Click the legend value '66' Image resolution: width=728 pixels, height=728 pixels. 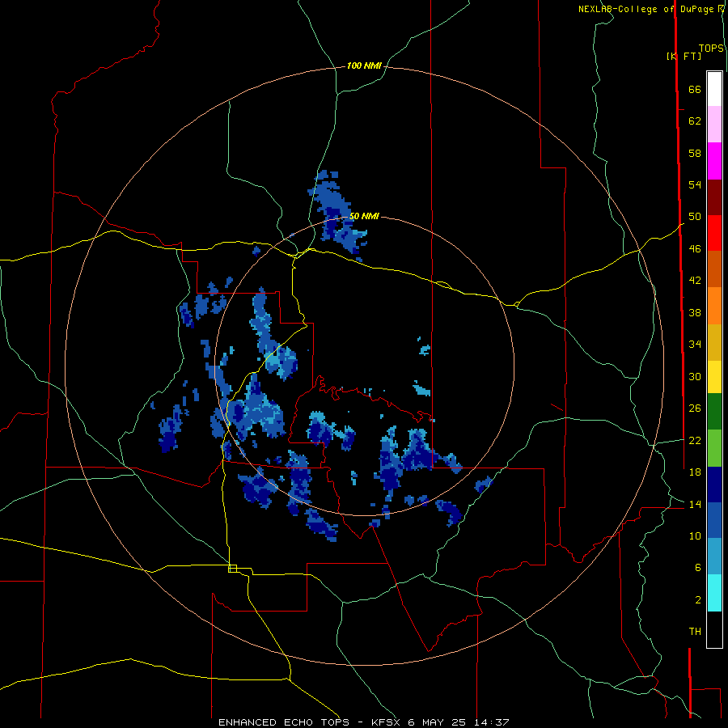tap(695, 90)
